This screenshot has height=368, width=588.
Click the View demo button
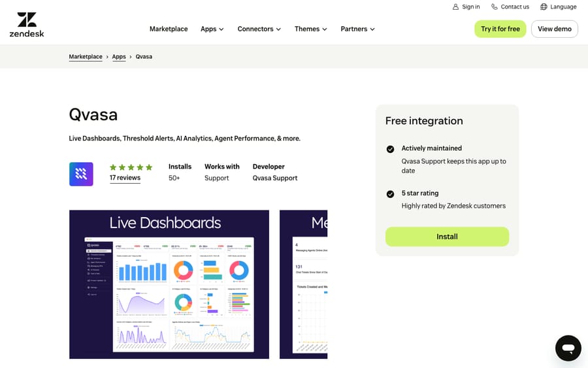click(x=554, y=29)
